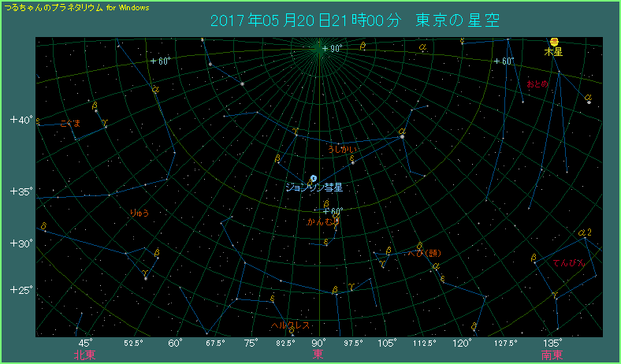Click the date and time header text
The height and width of the screenshot is (364, 621).
[355, 20]
